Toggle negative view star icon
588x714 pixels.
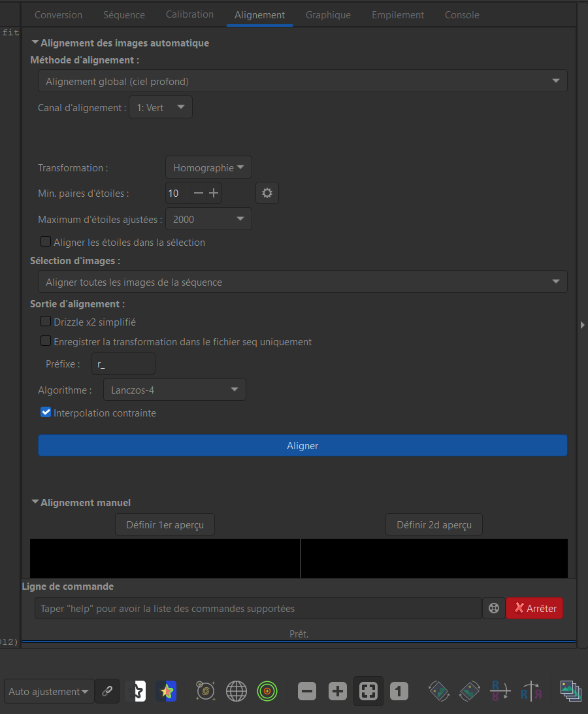[137, 691]
